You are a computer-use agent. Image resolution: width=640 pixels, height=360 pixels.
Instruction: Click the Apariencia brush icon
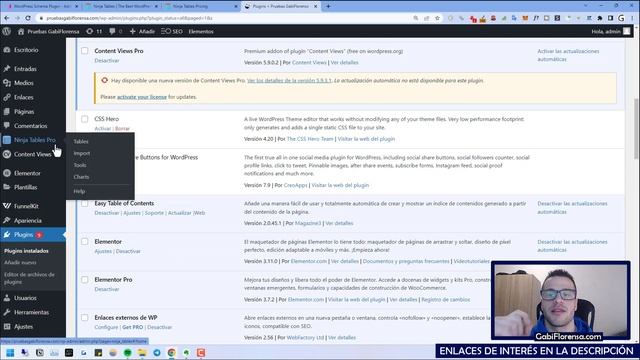pos(7,220)
